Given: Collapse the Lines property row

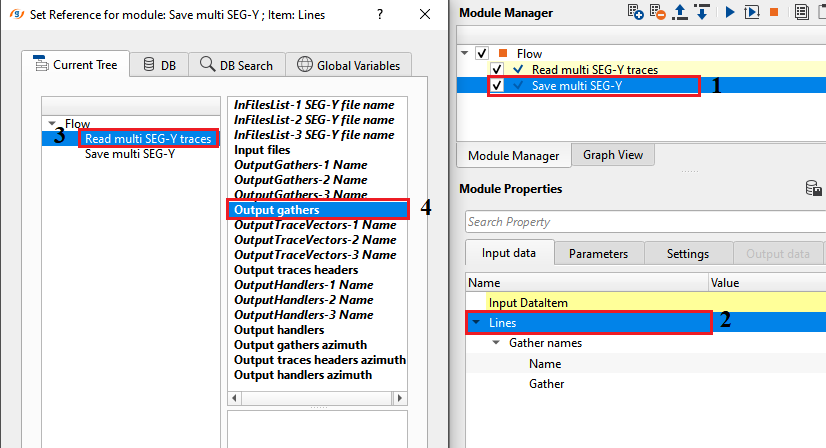Looking at the screenshot, I should click(x=476, y=323).
